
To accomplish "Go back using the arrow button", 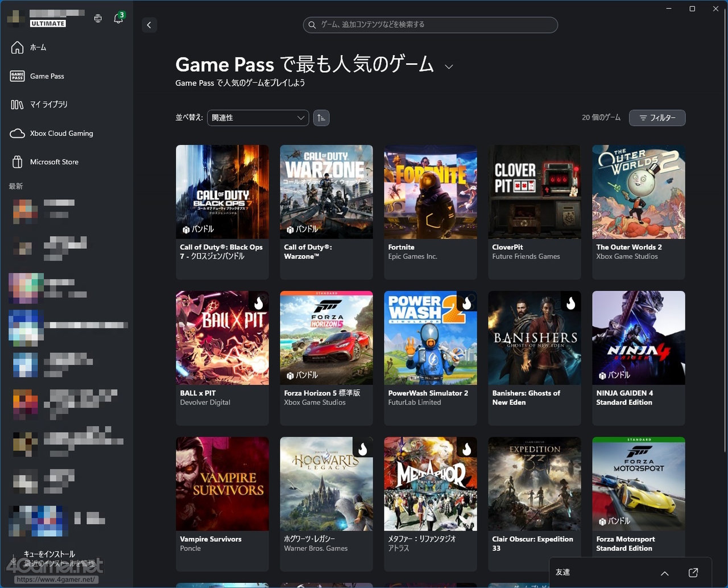I will pyautogui.click(x=149, y=25).
